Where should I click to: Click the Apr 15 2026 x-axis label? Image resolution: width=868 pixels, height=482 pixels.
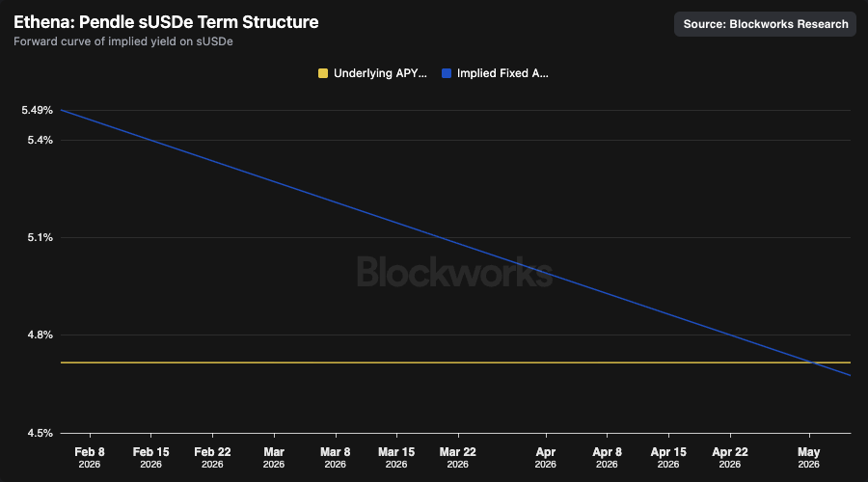668,458
